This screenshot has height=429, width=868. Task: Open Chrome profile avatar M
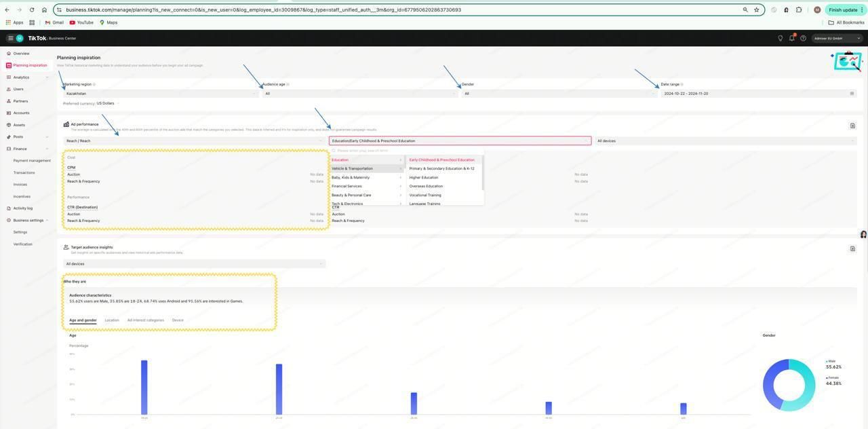[817, 10]
